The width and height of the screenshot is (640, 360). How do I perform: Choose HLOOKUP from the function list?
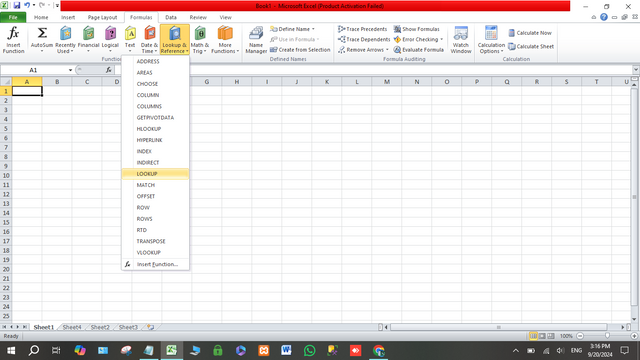pos(155,129)
